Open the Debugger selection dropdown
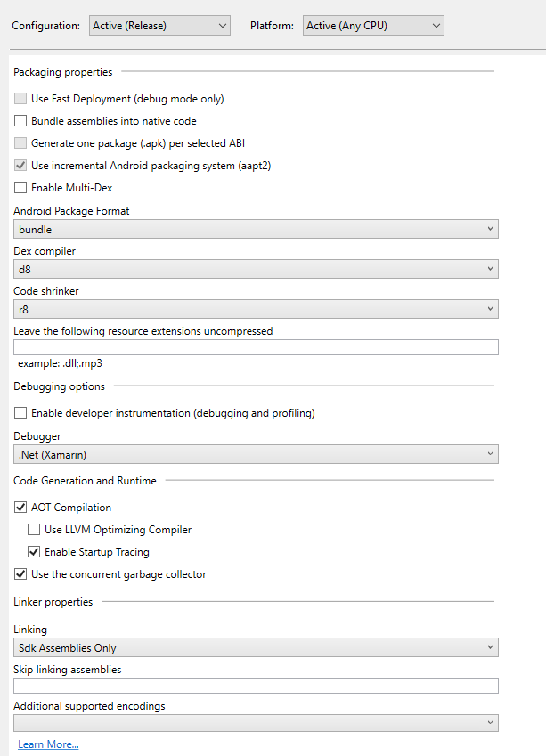Viewport: 546px width, 756px height. [x=256, y=454]
